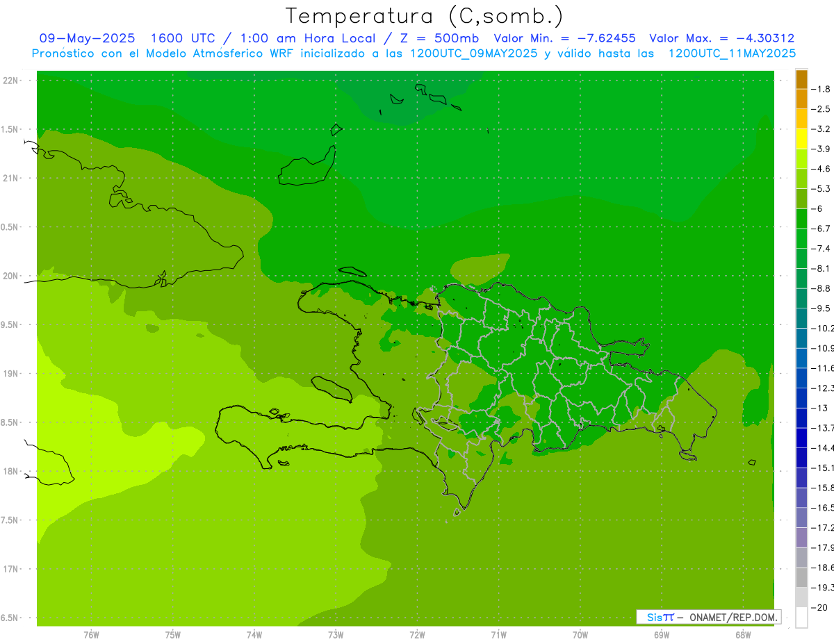Click the longitude axis label "70W"
The height and width of the screenshot is (644, 834).
click(580, 635)
